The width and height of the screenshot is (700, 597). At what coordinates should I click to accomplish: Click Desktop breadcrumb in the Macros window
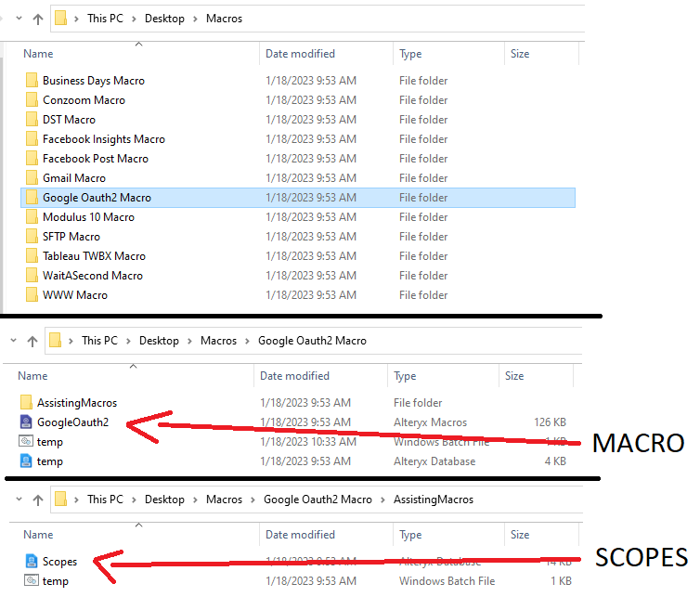164,19
